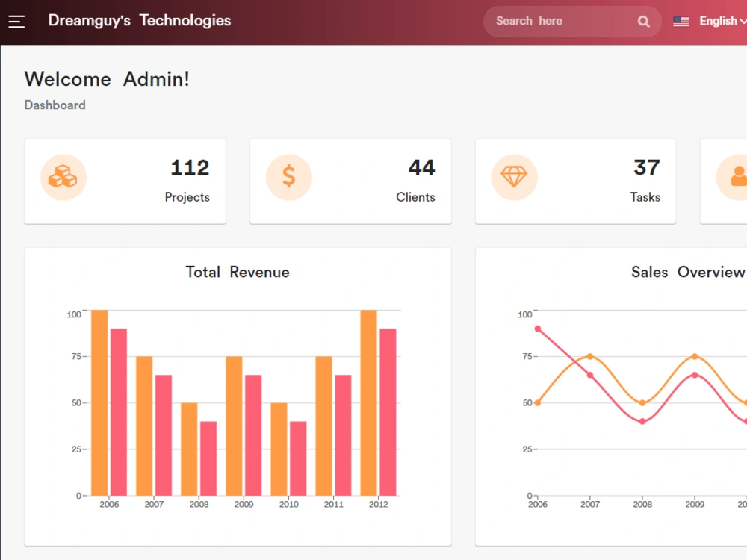The width and height of the screenshot is (747, 560).
Task: Open the hamburger sidebar menu
Action: [x=16, y=22]
